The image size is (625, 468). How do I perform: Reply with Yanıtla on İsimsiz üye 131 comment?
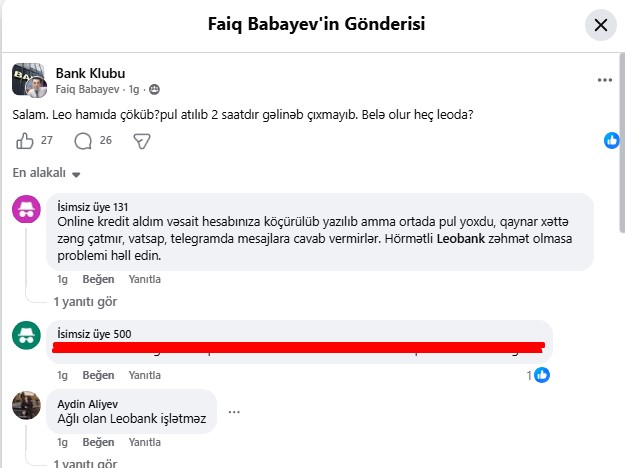(x=145, y=279)
